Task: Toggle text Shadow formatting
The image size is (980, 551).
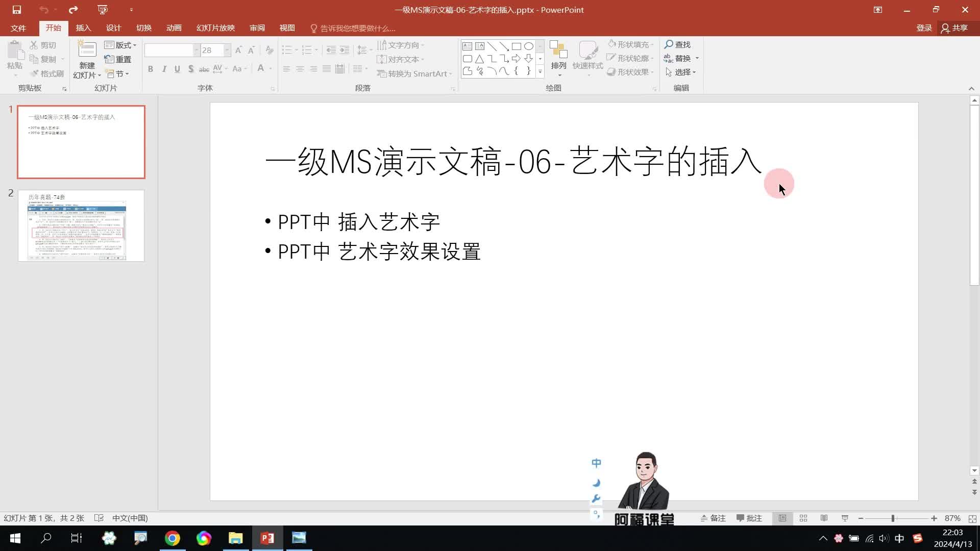Action: 190,69
